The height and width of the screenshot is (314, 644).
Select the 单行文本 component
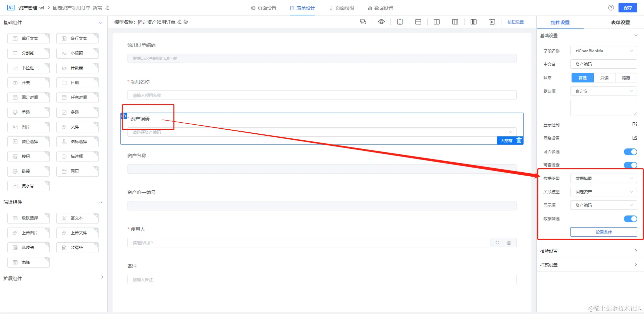pos(29,39)
